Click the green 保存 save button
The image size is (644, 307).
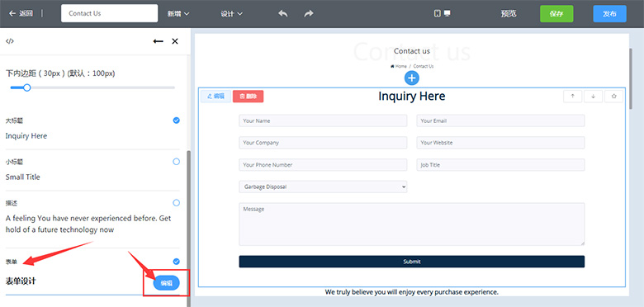coord(556,13)
